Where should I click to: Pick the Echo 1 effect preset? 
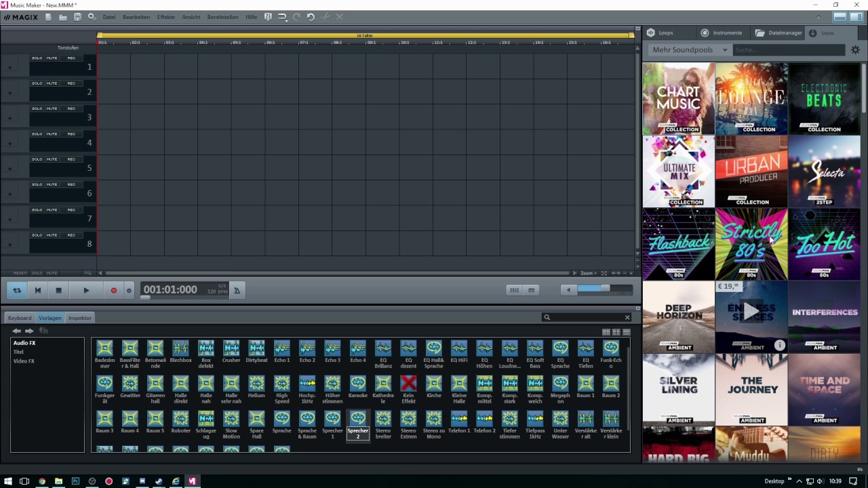[282, 352]
